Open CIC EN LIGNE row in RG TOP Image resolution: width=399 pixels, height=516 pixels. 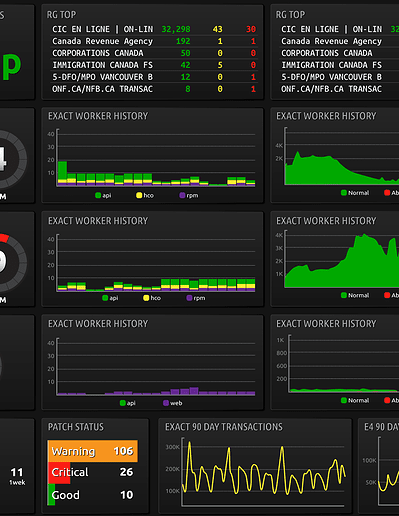tap(154, 29)
